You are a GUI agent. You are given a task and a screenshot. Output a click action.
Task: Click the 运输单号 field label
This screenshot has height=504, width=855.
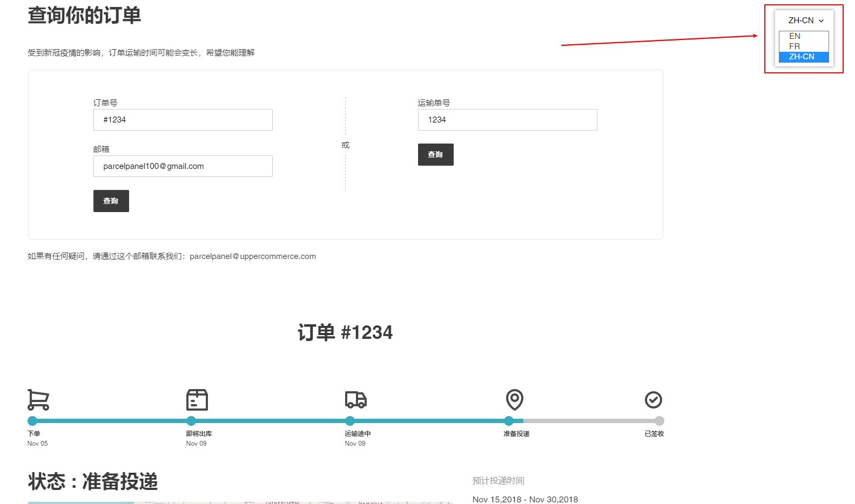[x=434, y=103]
